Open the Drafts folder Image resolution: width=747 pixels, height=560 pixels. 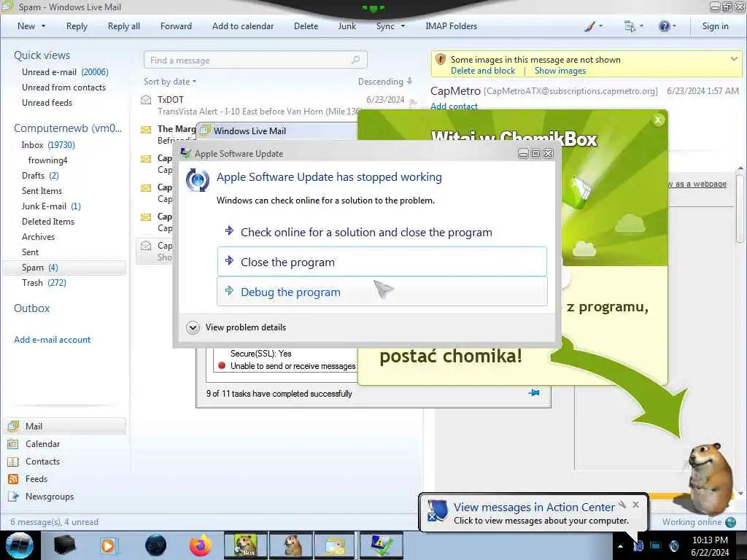coord(41,175)
